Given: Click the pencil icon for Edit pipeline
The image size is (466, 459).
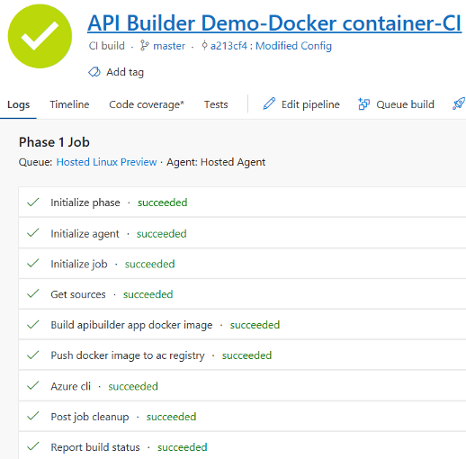Looking at the screenshot, I should click(269, 104).
